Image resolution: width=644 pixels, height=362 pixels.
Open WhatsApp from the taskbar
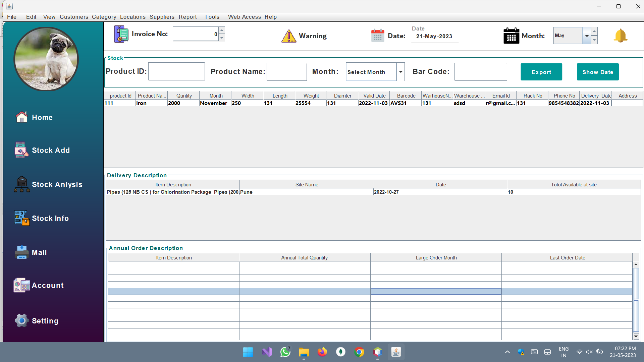click(x=285, y=352)
